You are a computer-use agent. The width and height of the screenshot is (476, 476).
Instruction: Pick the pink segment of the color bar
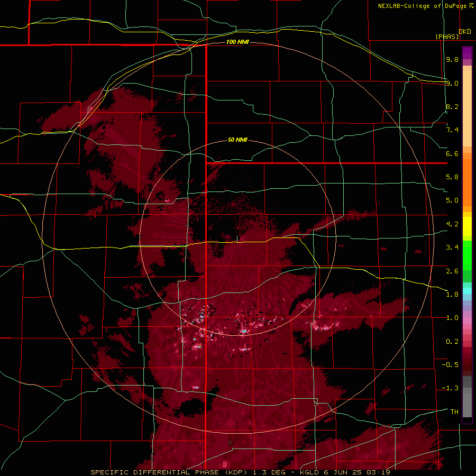[x=467, y=321]
